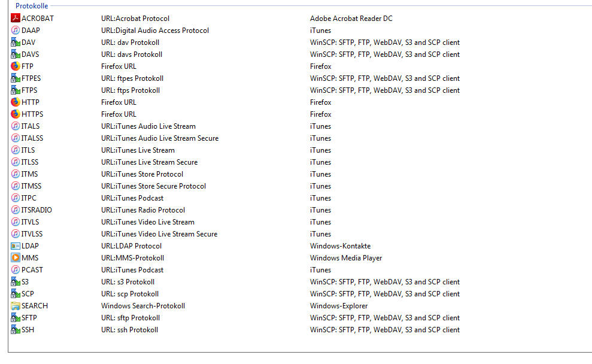The image size is (592, 364).
Task: Select the LDAP protocol name
Action: (x=30, y=246)
